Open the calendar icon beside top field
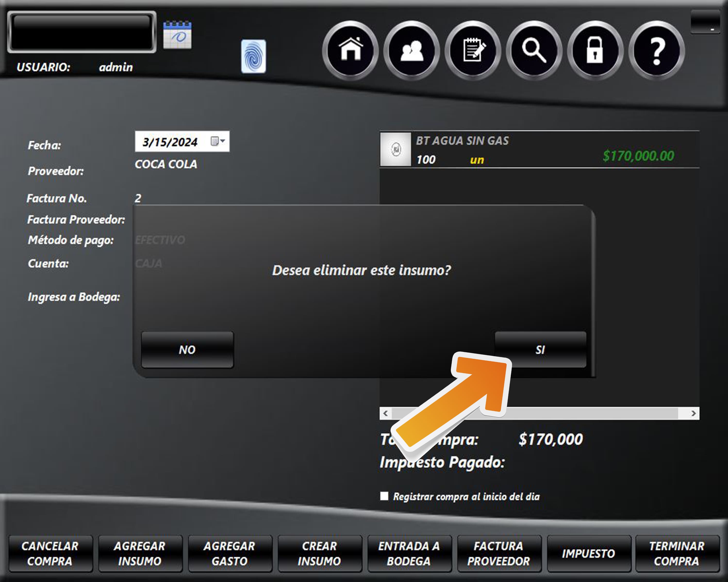This screenshot has height=582, width=728. [x=177, y=35]
